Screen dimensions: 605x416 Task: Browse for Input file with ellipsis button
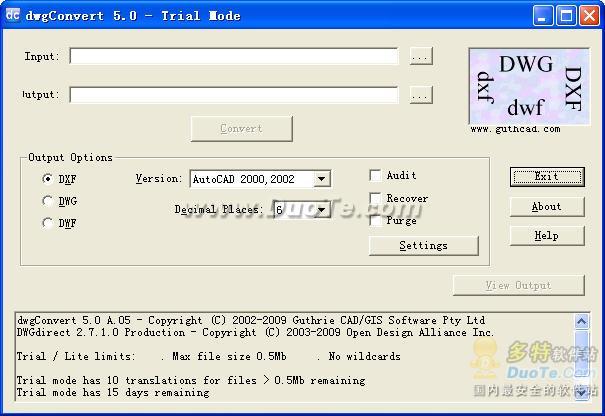click(x=421, y=56)
